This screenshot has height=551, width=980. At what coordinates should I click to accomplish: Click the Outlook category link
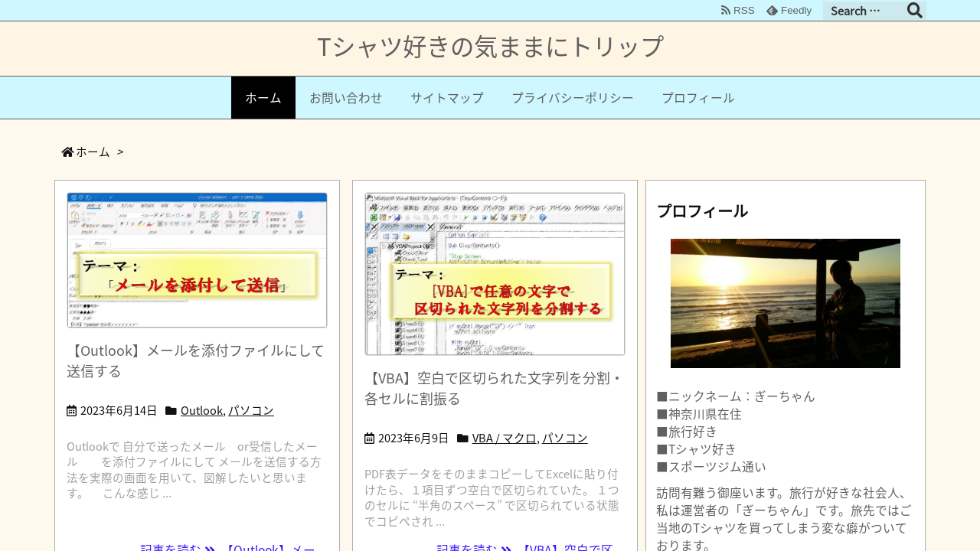pos(201,411)
